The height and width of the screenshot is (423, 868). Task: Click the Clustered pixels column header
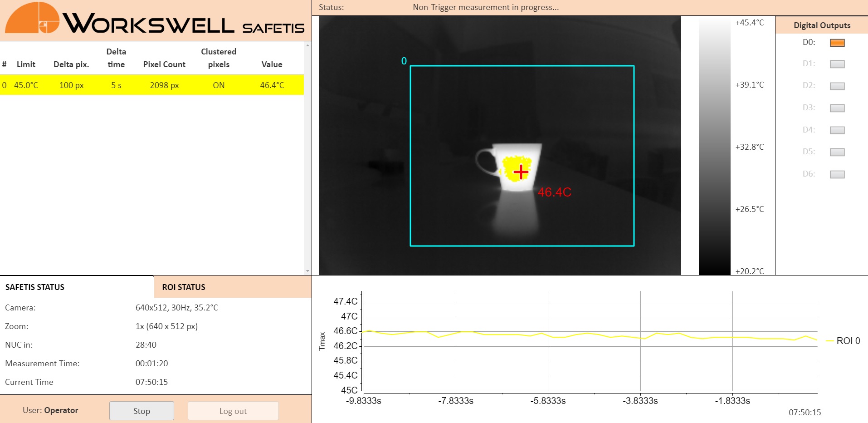point(219,58)
